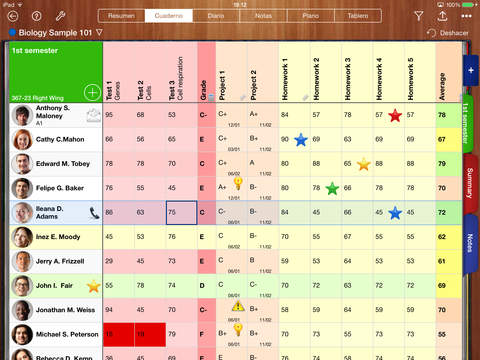This screenshot has width=480, height=360.
Task: Tap the phone icon beside Ileana D. Adams
Action: (94, 213)
